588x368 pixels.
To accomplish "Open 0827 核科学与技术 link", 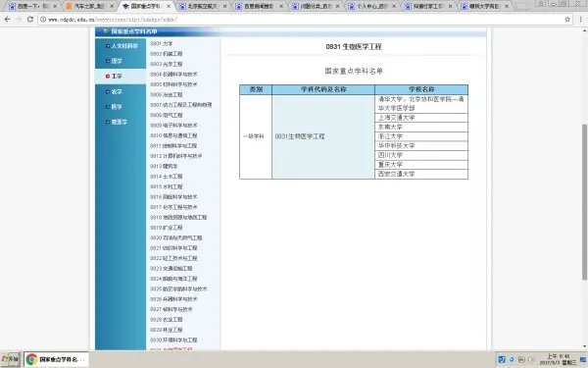I will pos(171,309).
